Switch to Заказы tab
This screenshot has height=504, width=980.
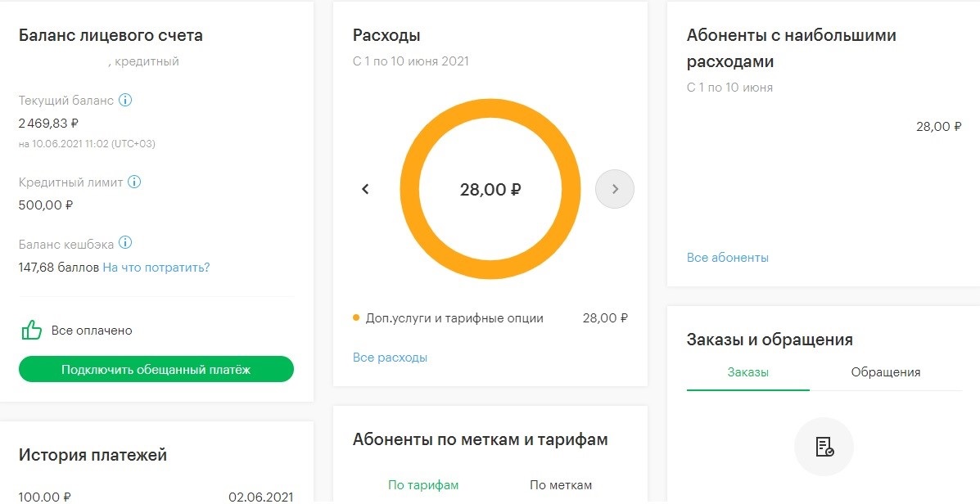click(747, 372)
